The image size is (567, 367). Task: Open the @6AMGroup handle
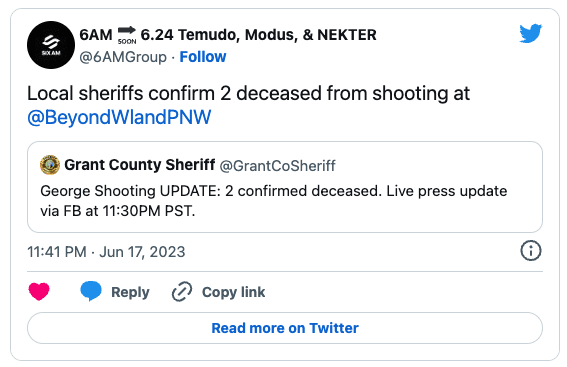coord(123,57)
